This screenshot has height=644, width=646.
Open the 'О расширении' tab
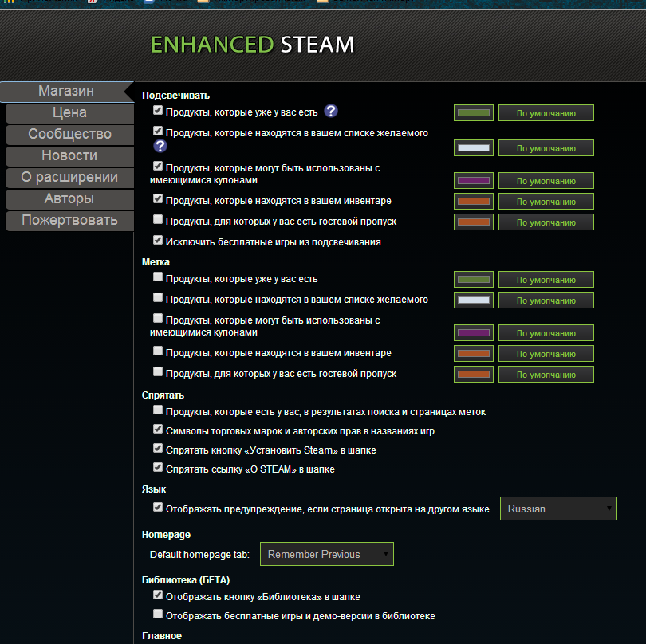pyautogui.click(x=69, y=178)
